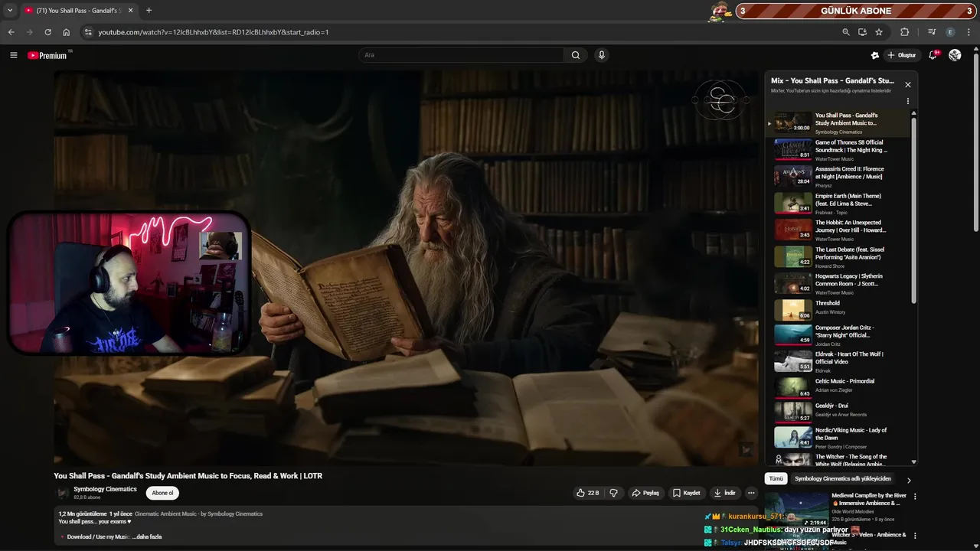Image resolution: width=980 pixels, height=551 pixels.
Task: Click the browser address bar URL
Action: [214, 32]
